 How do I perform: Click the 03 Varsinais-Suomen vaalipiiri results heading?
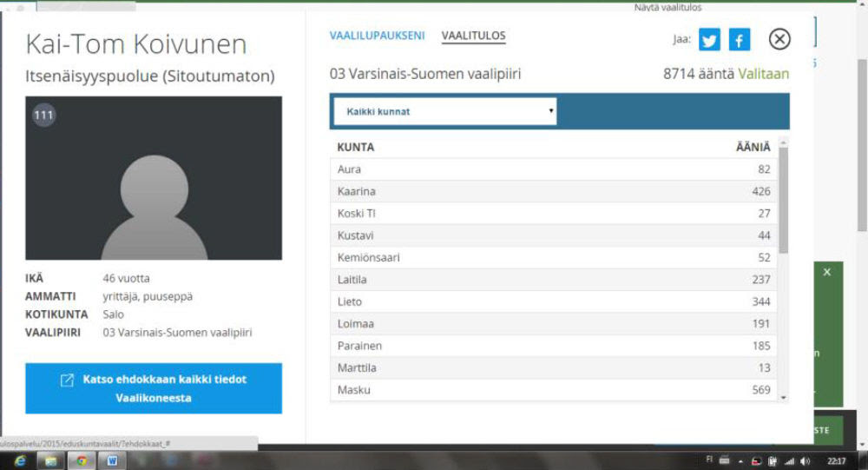425,74
